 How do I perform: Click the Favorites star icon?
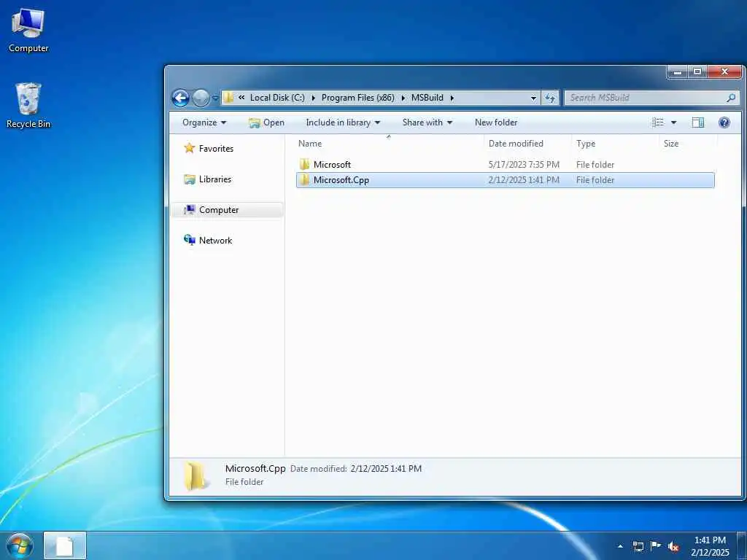coord(190,148)
